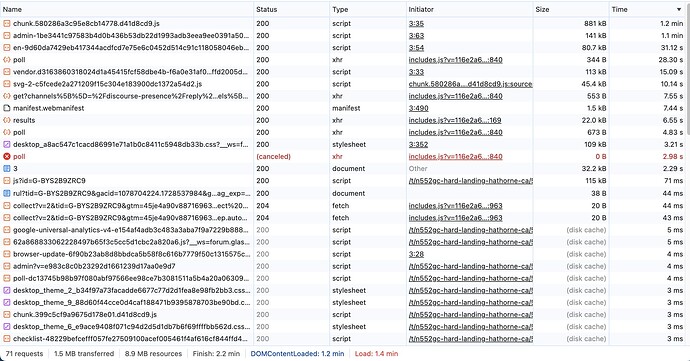690x361 pixels.
Task: Select svg-2-c5fcede2a271209f15c request name
Action: (107, 84)
